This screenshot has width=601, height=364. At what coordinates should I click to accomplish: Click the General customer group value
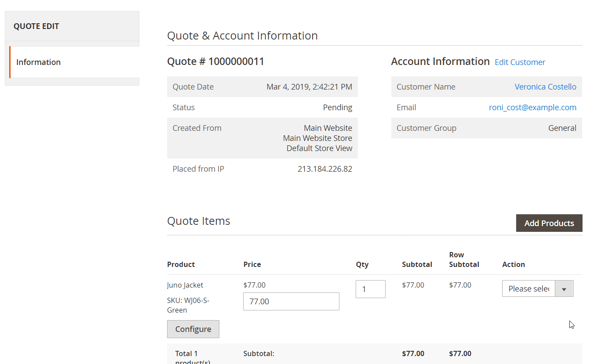[562, 128]
